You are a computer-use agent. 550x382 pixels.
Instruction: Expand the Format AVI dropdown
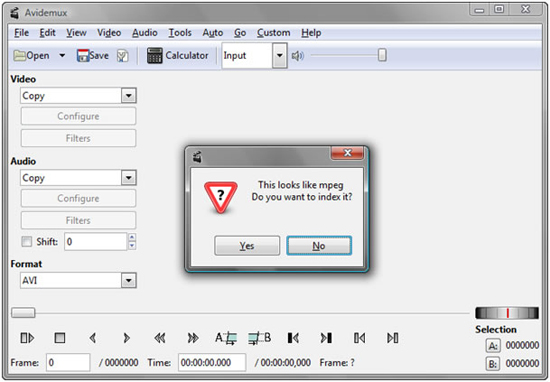(x=129, y=281)
